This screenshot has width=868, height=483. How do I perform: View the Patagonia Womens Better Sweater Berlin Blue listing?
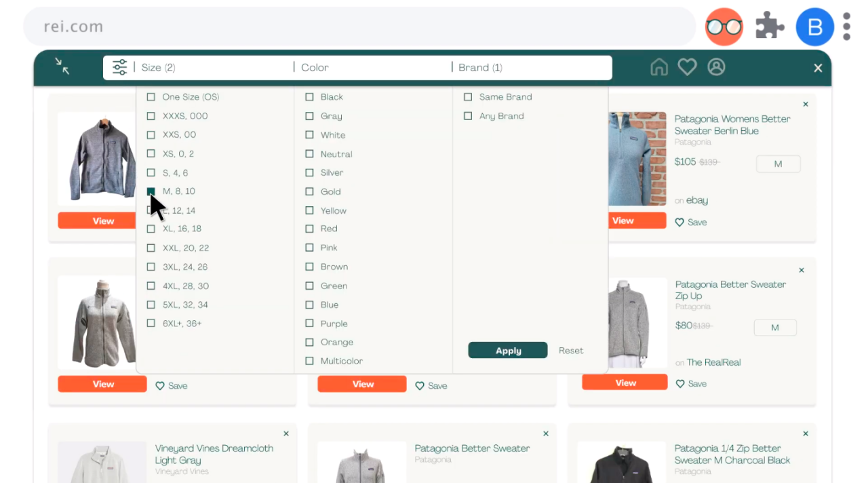coord(637,220)
